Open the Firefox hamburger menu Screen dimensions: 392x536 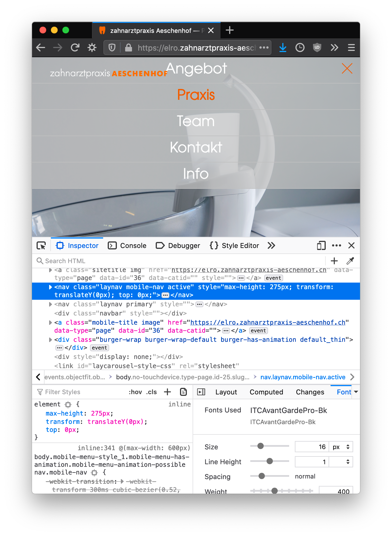pos(351,47)
